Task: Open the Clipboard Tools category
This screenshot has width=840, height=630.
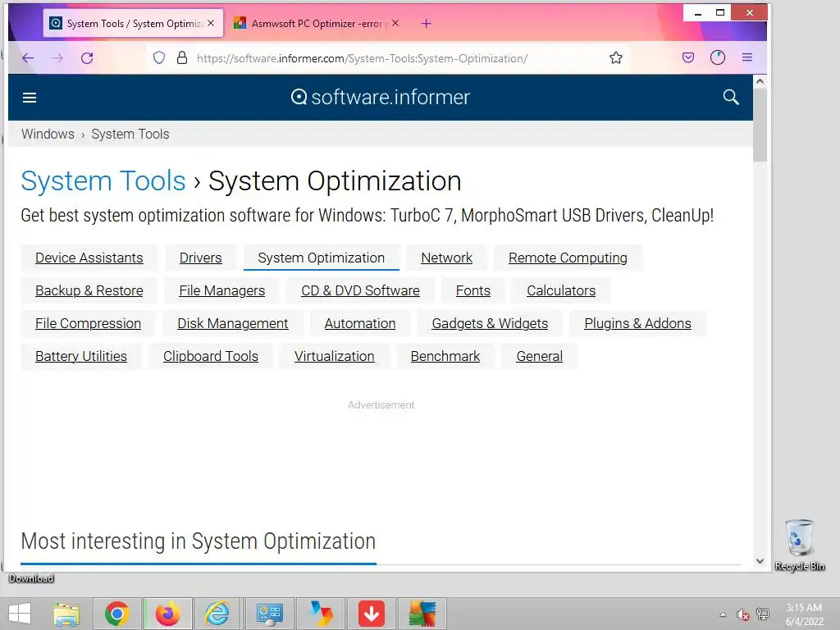Action: pyautogui.click(x=211, y=356)
